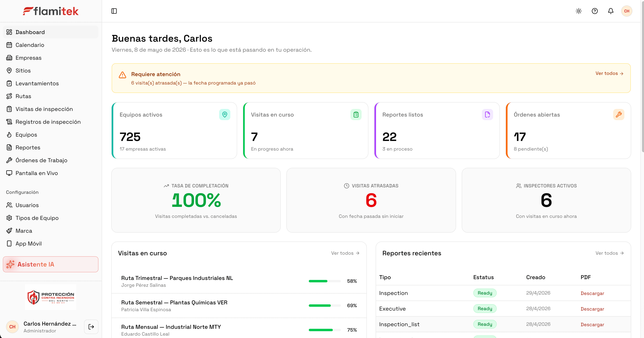Image resolution: width=644 pixels, height=338 pixels.
Task: Click the purple file icon on Reportes listos card
Action: coord(488,115)
